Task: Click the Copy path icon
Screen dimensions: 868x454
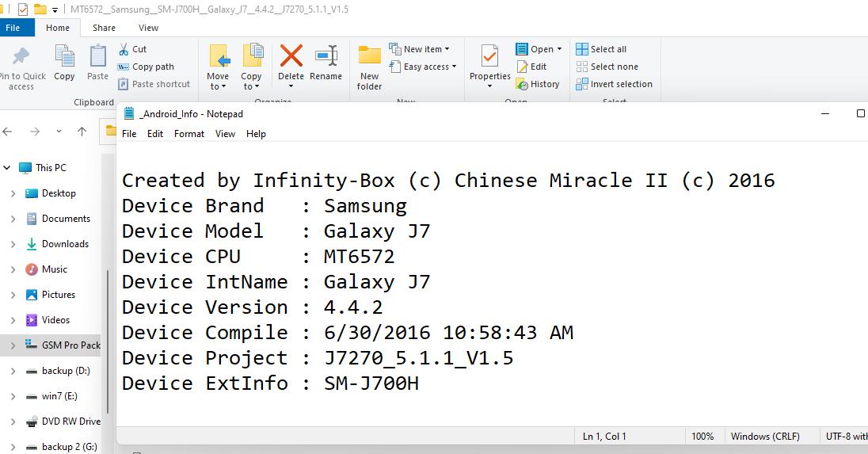Action: [x=123, y=67]
